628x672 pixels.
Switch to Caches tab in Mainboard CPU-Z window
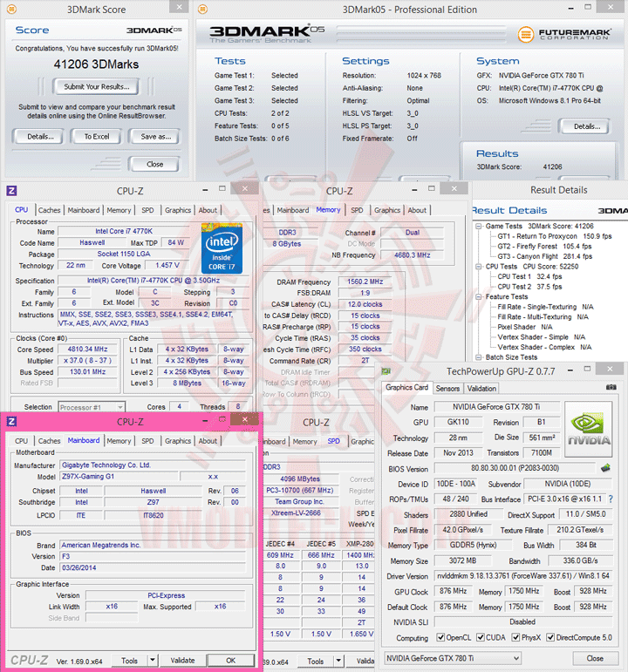tap(50, 440)
